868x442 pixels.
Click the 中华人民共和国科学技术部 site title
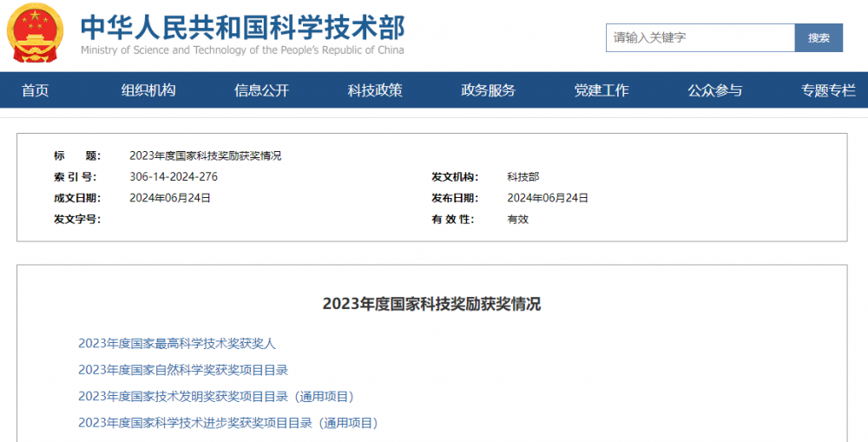click(x=242, y=26)
